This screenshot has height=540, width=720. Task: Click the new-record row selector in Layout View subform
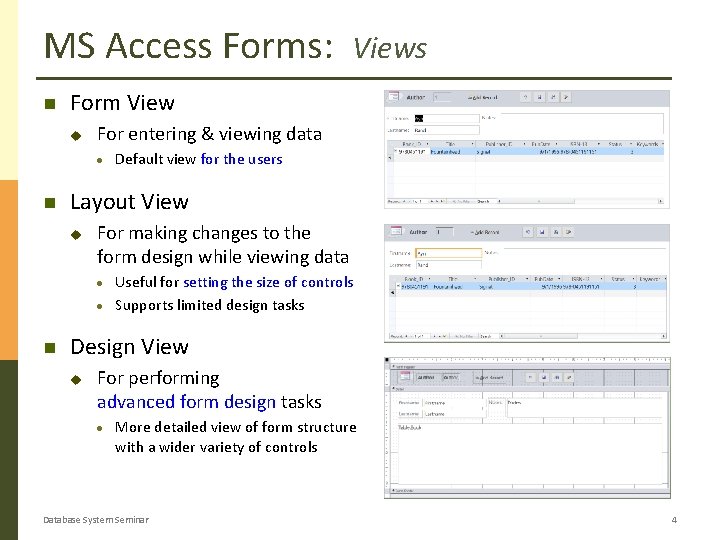pyautogui.click(x=392, y=292)
